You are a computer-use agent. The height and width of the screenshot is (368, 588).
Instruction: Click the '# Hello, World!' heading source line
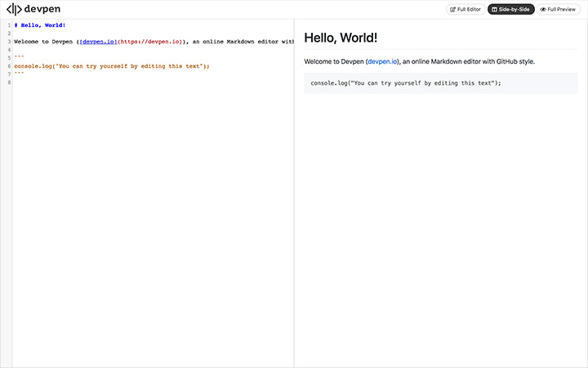coord(40,25)
